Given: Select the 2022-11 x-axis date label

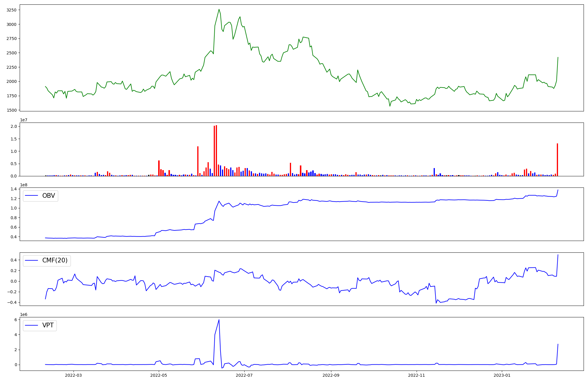Looking at the screenshot, I should click(417, 375).
